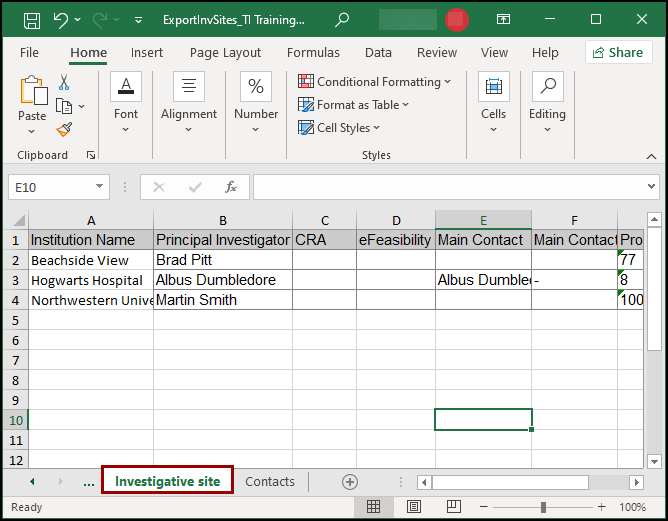
Task: Add a new sheet with plus icon
Action: pyautogui.click(x=350, y=482)
